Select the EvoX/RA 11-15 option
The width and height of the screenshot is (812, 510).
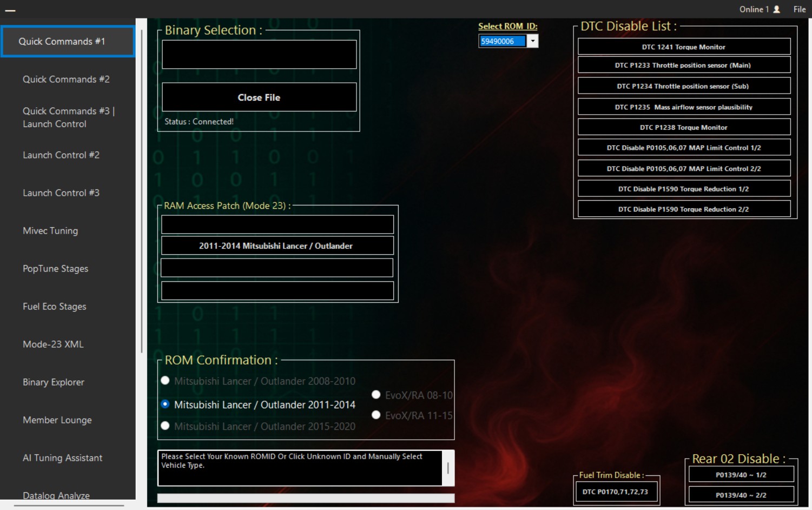[376, 415]
